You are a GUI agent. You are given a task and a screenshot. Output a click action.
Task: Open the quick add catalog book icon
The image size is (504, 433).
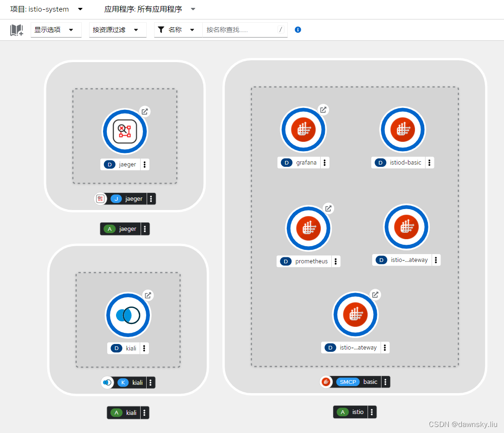[x=16, y=30]
